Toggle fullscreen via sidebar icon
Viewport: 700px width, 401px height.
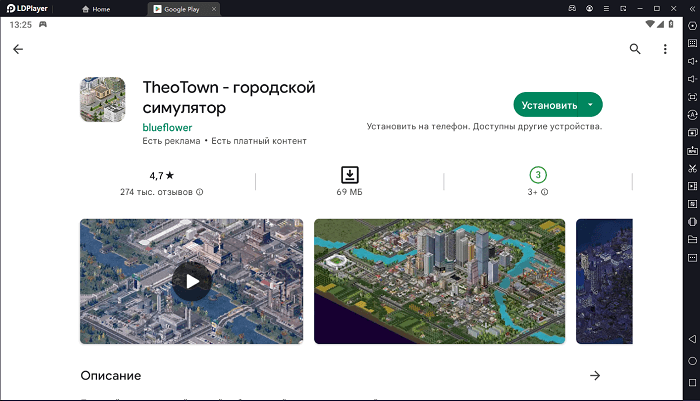(692, 97)
